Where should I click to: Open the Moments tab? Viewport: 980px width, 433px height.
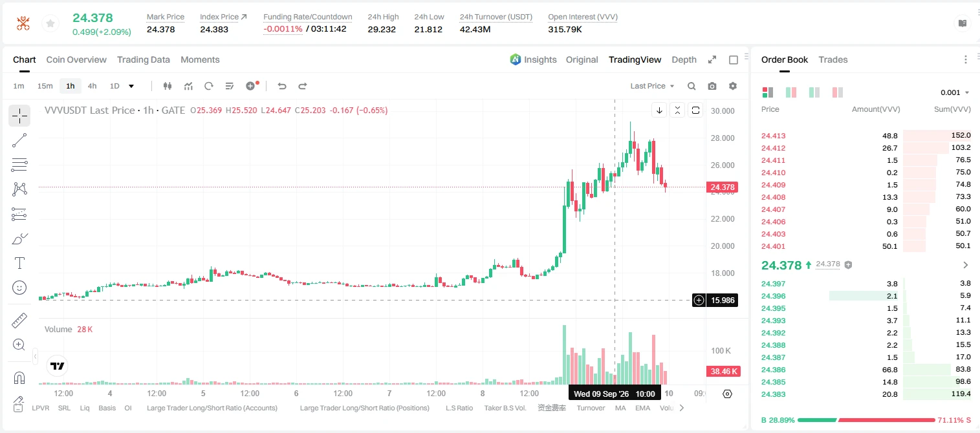click(200, 59)
